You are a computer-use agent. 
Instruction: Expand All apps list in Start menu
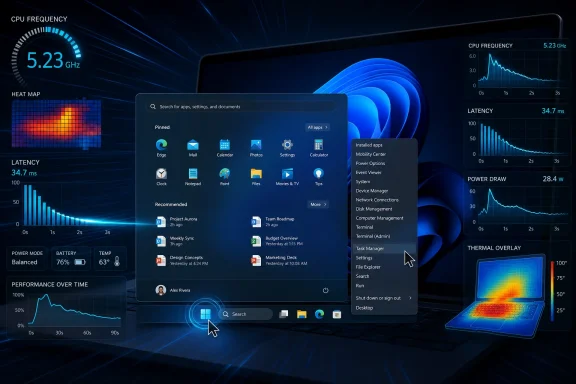(317, 127)
